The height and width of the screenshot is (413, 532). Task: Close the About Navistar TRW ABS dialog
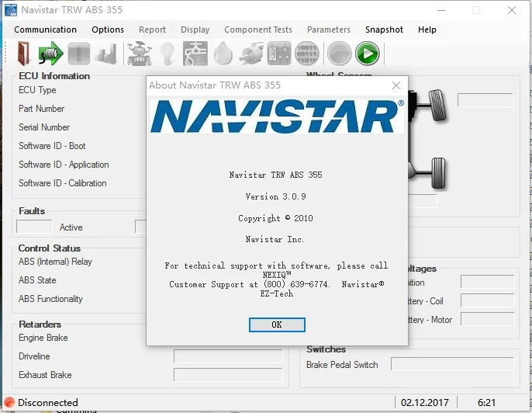(396, 85)
